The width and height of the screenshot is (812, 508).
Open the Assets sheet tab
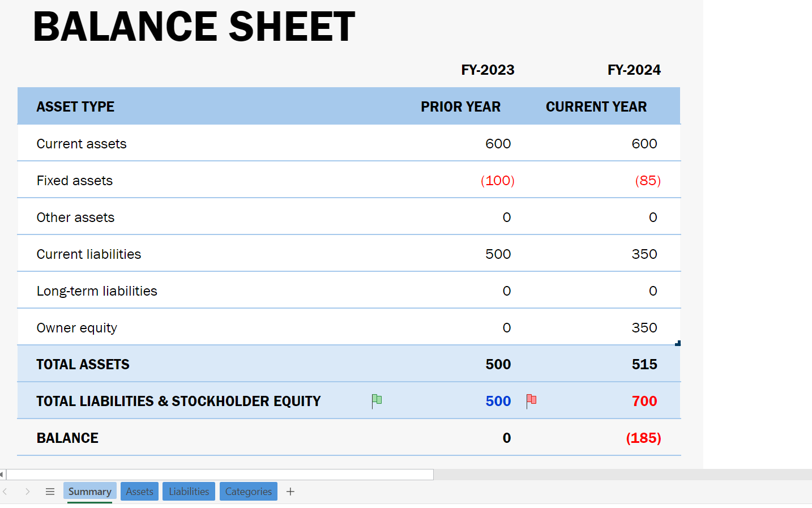[139, 492]
